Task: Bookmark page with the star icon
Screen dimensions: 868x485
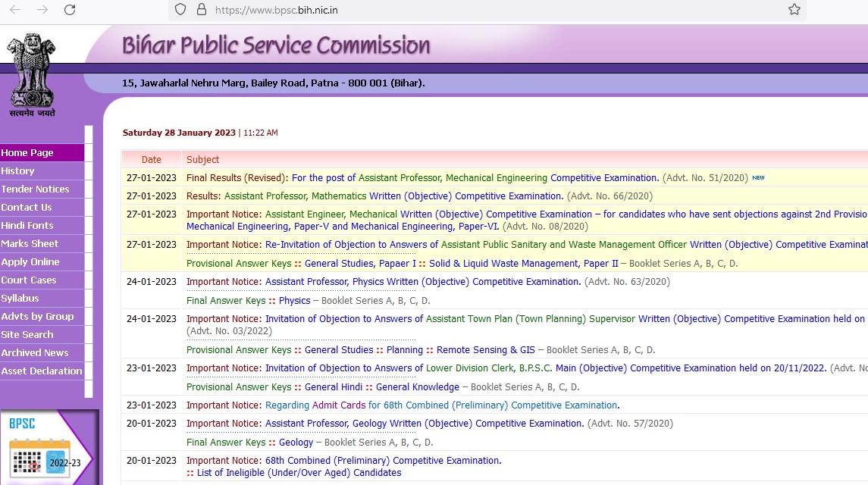Action: tap(794, 10)
